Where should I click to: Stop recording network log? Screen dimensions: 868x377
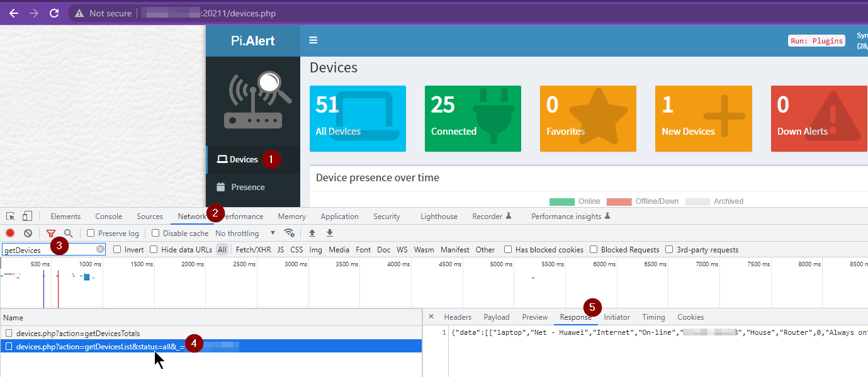tap(9, 232)
